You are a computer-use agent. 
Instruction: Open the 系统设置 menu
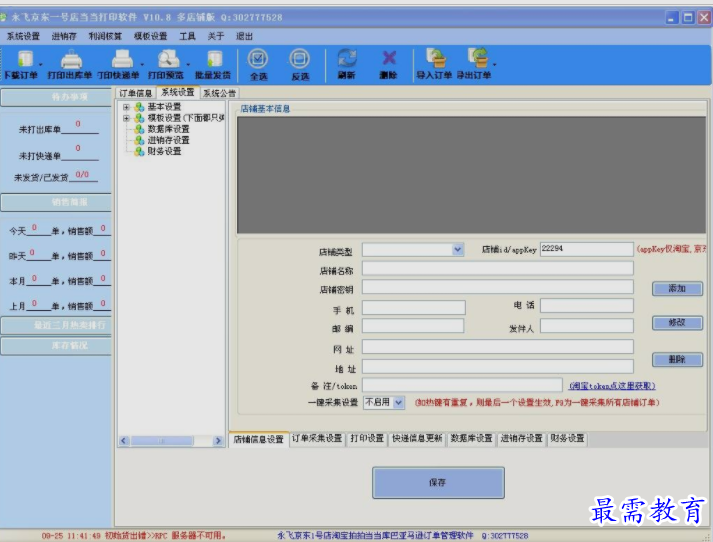(23, 36)
